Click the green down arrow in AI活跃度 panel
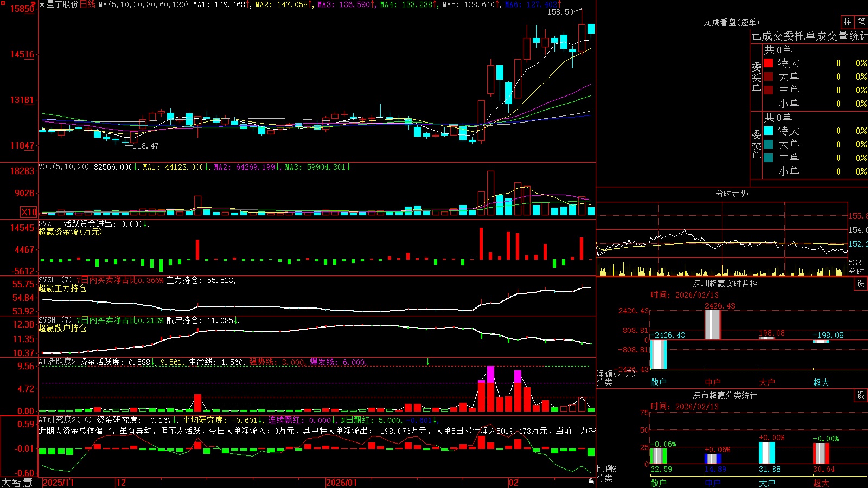Viewport: 868px width, 488px height. pos(427,362)
